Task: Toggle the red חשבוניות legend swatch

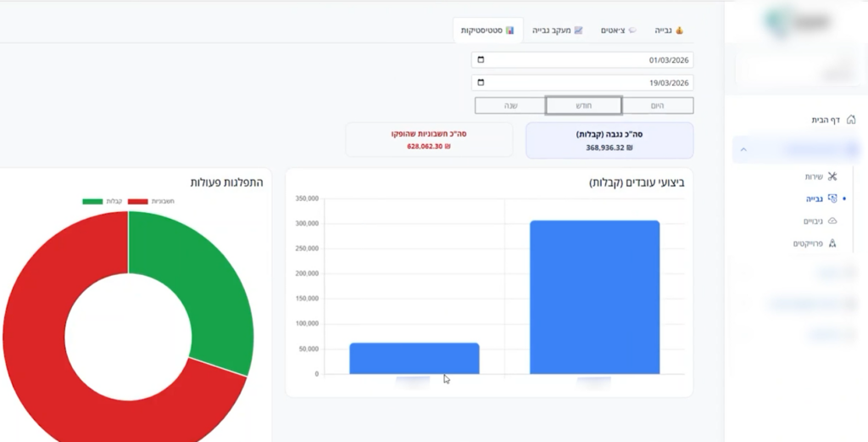Action: click(x=138, y=202)
